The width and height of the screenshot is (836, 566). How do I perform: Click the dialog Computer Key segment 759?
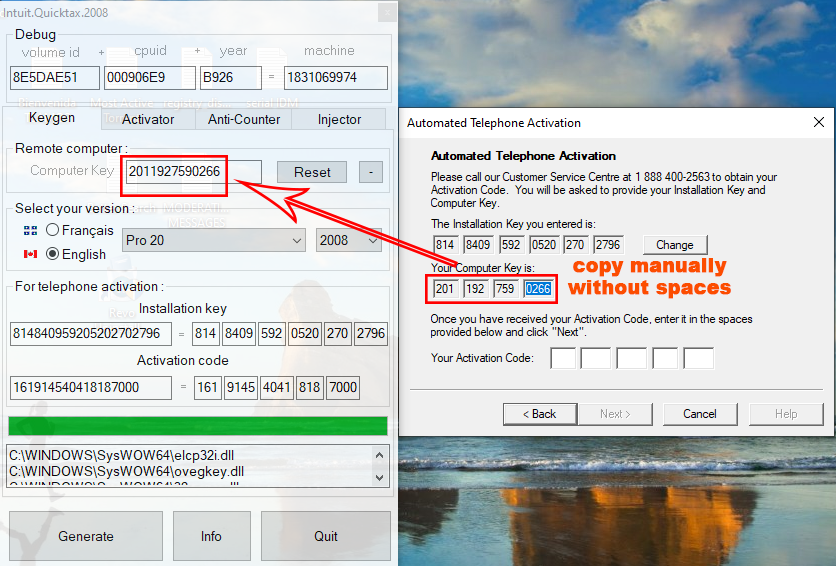click(505, 289)
